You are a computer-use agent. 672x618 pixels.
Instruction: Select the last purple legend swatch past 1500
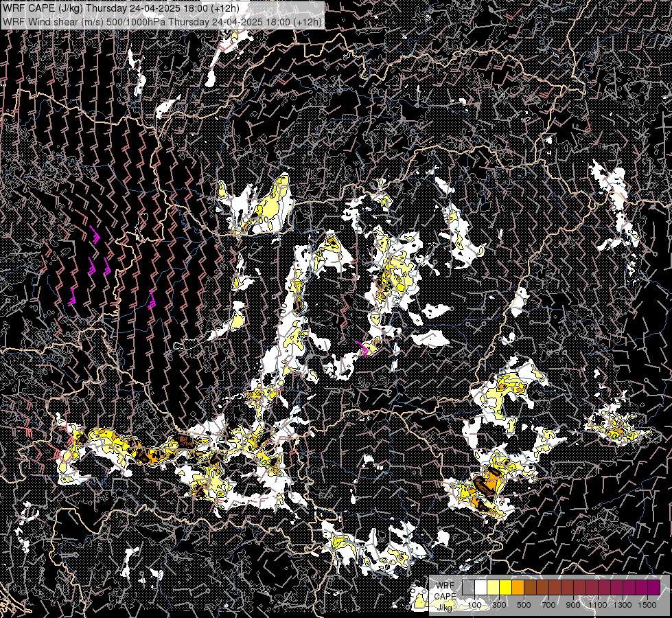coord(654,587)
